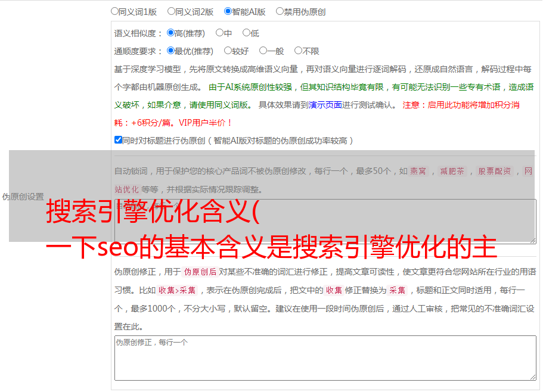Image resolution: width=543 pixels, height=392 pixels.
Task: Toggle 同时对标题进行伪原创 checkbox
Action: pos(118,140)
